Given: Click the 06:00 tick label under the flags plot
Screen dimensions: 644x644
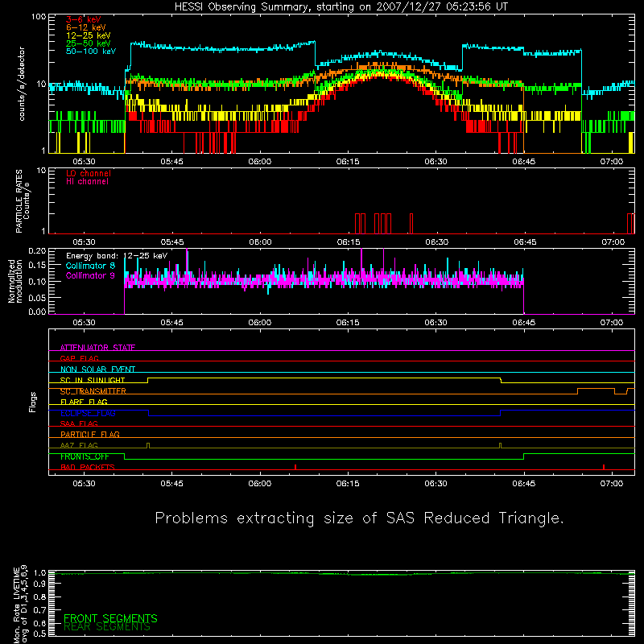Looking at the screenshot, I should click(259, 484).
